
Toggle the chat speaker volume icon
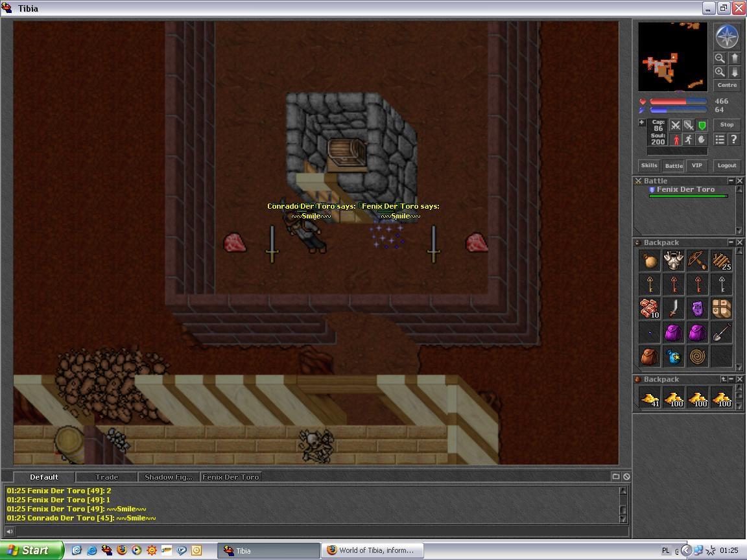(x=10, y=531)
